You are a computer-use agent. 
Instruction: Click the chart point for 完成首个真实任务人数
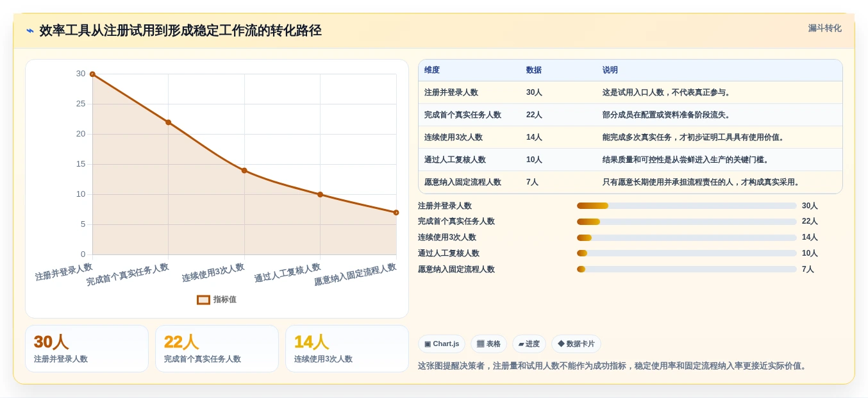(168, 122)
